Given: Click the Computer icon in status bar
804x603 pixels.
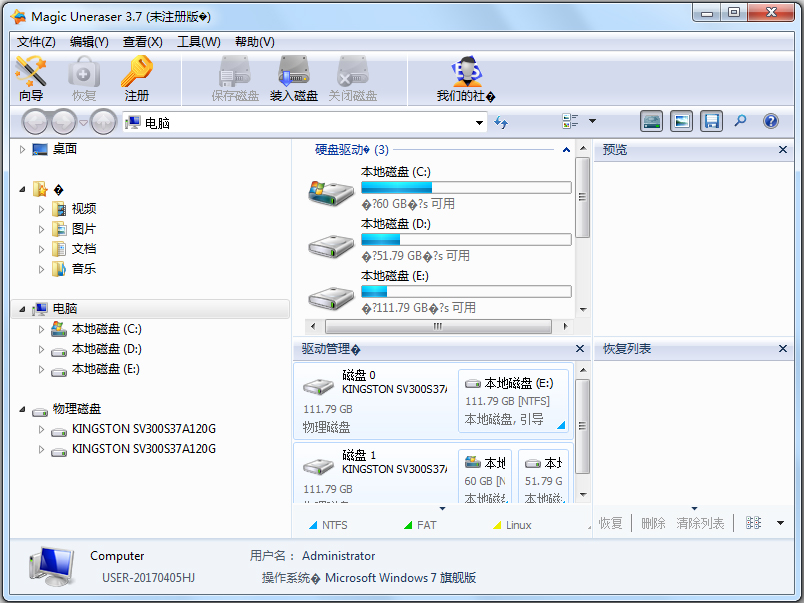Looking at the screenshot, I should (51, 566).
